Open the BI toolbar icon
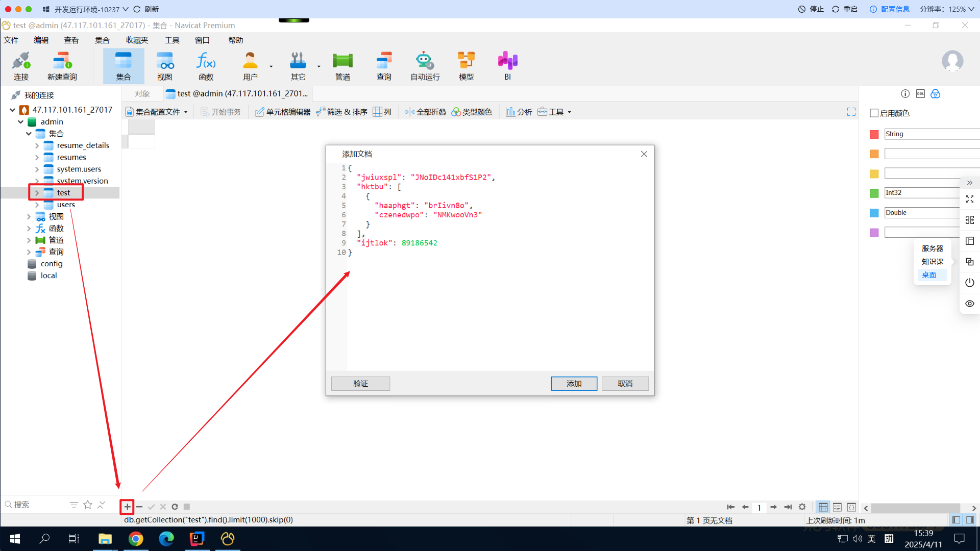The height and width of the screenshot is (551, 980). tap(507, 66)
